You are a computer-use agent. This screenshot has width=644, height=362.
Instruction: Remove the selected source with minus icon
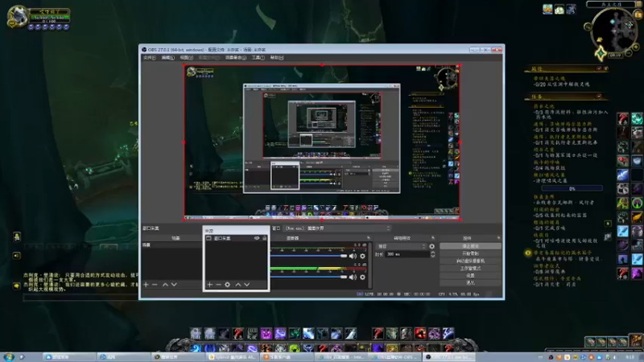click(218, 285)
